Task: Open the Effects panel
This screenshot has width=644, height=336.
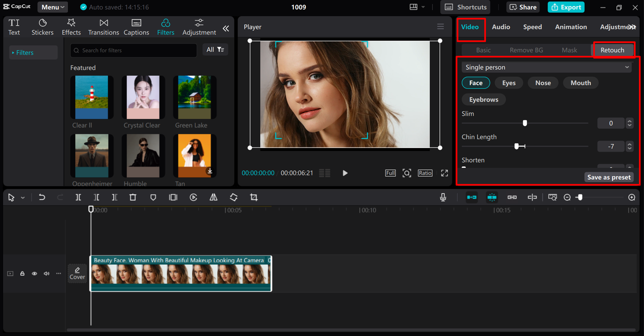Action: click(71, 27)
